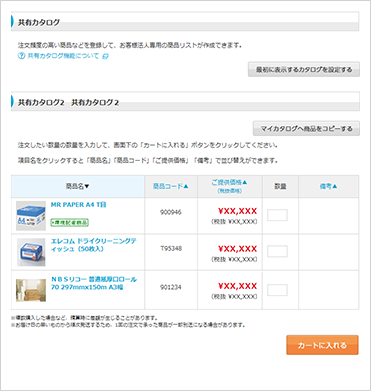Click the orange カートに入れる button
Viewport: 371px width, 391px height.
pos(322,345)
